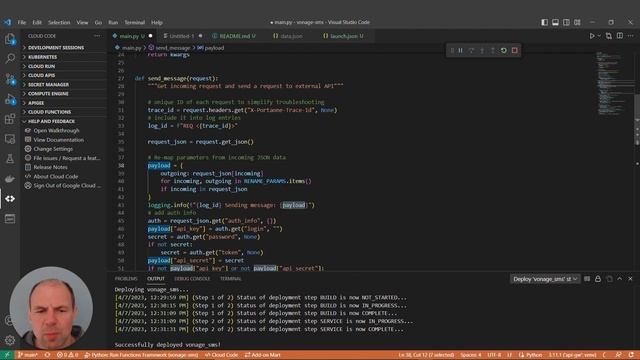Click Step Into in debug toolbar
640x360 pixels.
coord(482,51)
